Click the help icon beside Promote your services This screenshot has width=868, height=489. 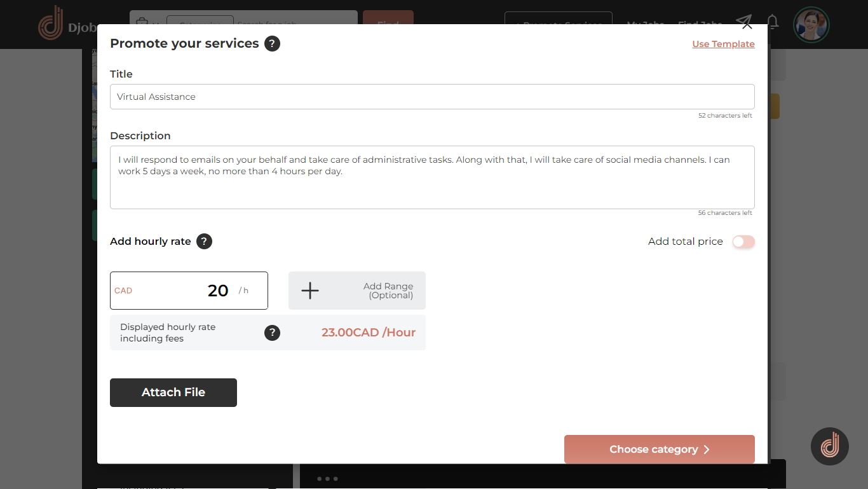coord(272,44)
